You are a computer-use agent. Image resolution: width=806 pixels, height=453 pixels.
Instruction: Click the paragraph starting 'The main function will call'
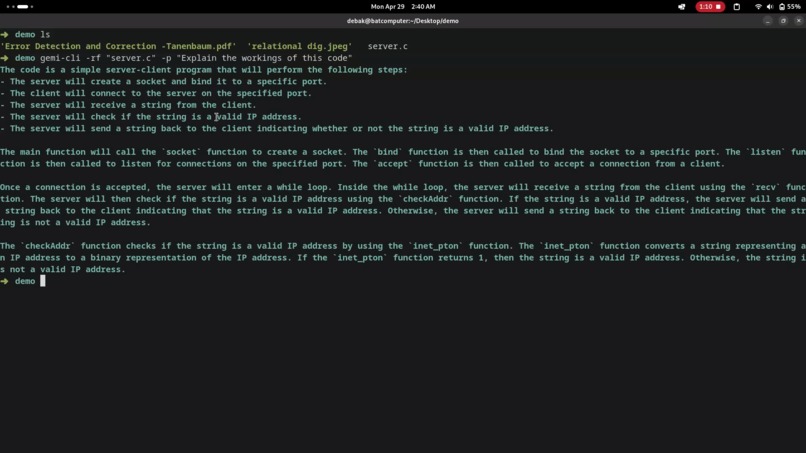point(403,158)
